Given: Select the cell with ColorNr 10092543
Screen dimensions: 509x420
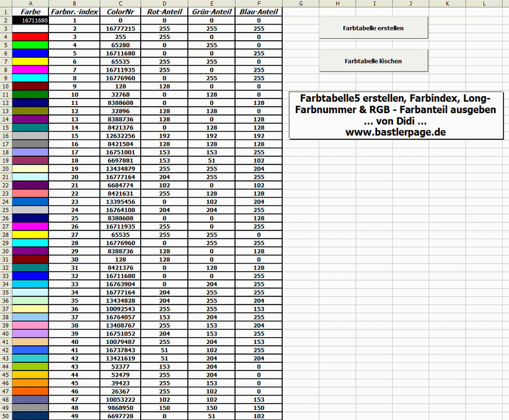Looking at the screenshot, I should (121, 309).
